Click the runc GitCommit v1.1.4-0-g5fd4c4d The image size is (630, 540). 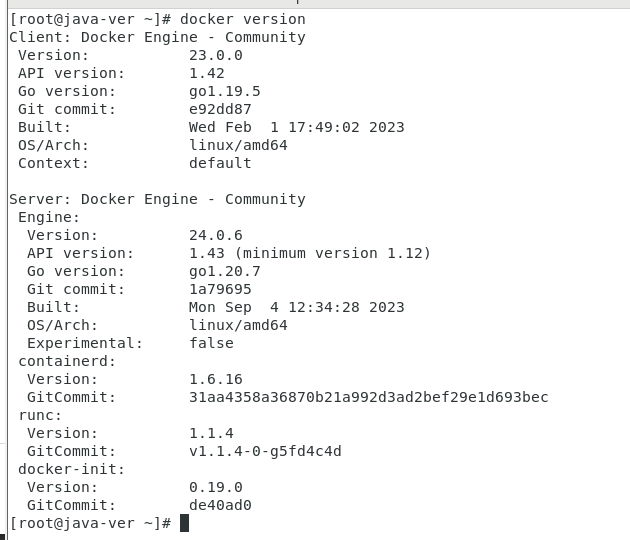tap(265, 451)
